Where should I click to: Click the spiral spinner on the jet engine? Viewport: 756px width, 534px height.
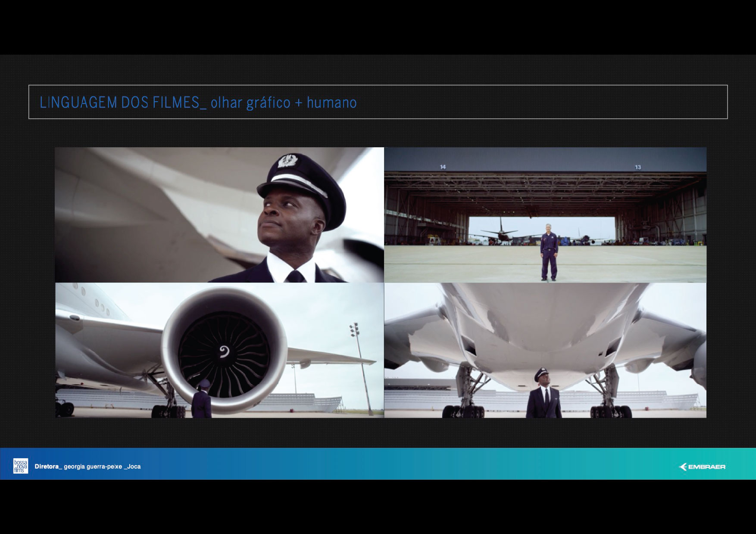[224, 351]
